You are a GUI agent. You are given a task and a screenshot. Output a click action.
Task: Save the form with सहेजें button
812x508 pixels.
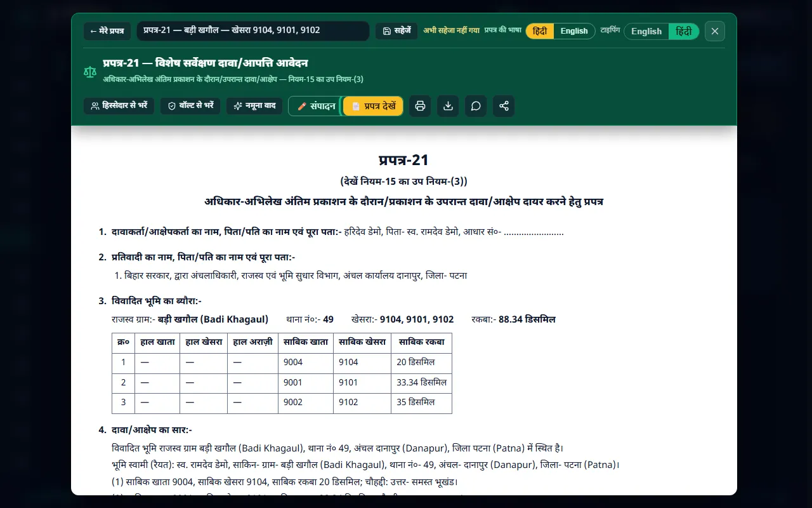(x=396, y=31)
